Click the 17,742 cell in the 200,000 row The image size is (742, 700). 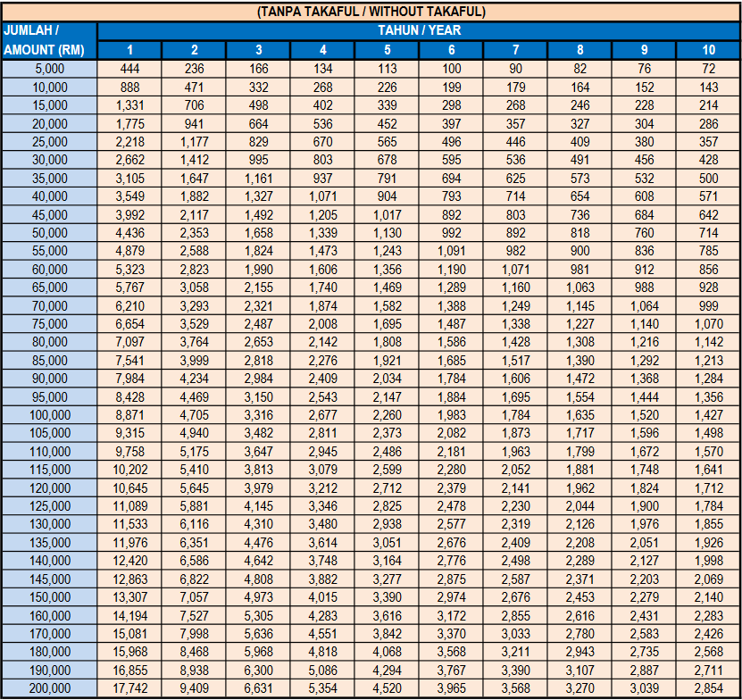129,689
